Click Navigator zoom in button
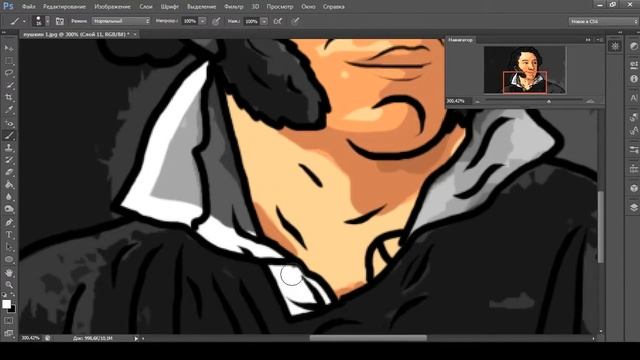This screenshot has height=360, width=640. [x=590, y=101]
